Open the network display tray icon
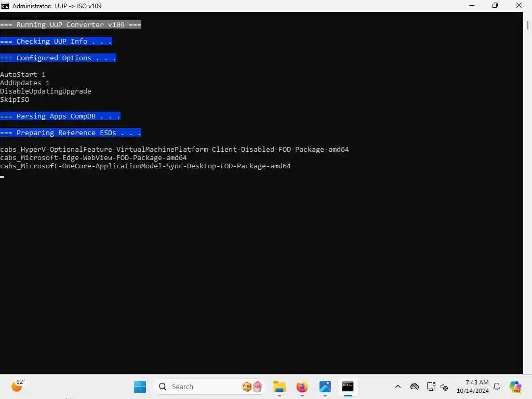The width and height of the screenshot is (532, 399). 431,387
